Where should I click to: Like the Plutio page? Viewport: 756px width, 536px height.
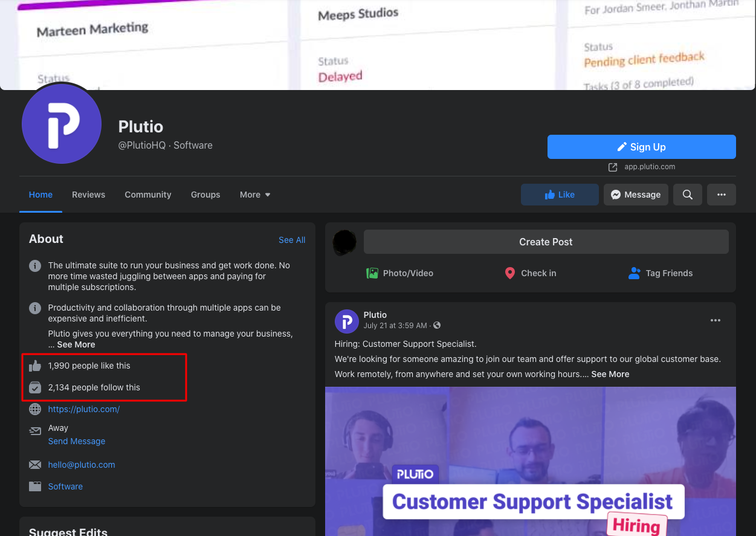[560, 195]
